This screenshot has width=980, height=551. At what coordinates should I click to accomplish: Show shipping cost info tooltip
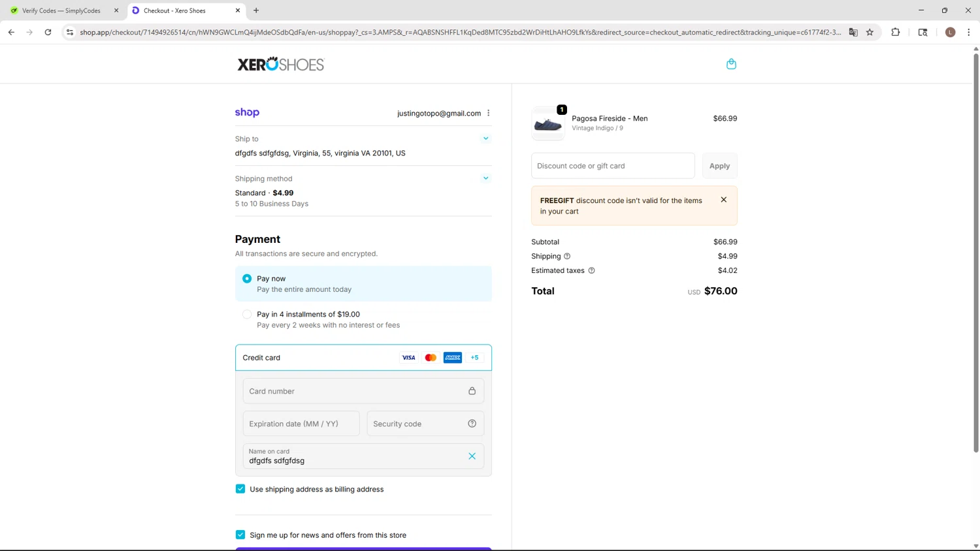tap(567, 256)
